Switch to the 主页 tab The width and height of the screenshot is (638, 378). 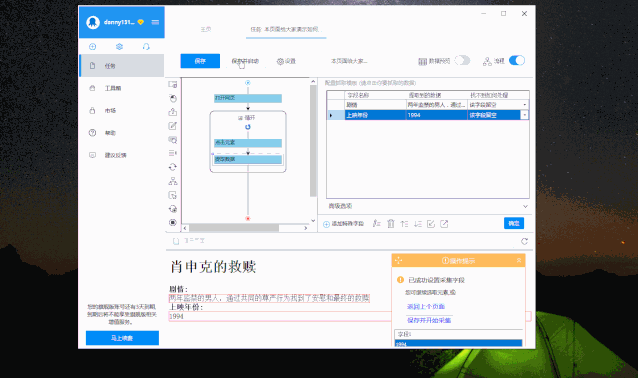(206, 29)
